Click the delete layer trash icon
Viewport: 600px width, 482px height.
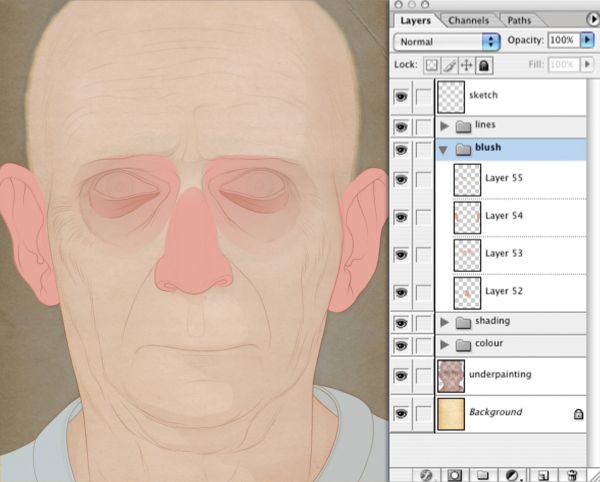pos(572,475)
